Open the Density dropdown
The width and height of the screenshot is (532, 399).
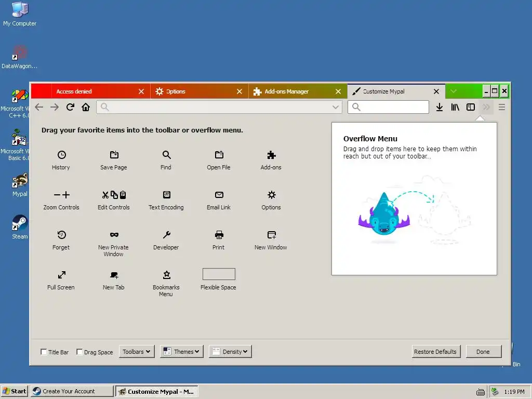coord(230,352)
